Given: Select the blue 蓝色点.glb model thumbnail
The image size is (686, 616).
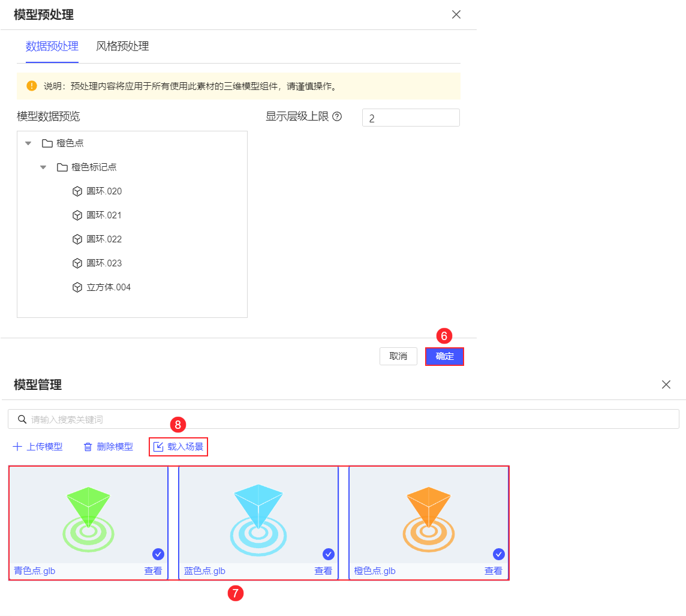Looking at the screenshot, I should (258, 515).
